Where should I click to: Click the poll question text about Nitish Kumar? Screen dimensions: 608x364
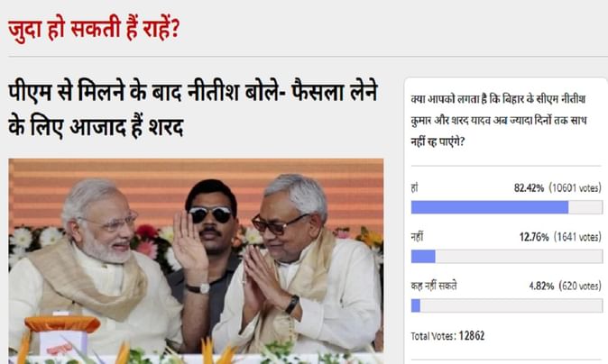pos(499,121)
